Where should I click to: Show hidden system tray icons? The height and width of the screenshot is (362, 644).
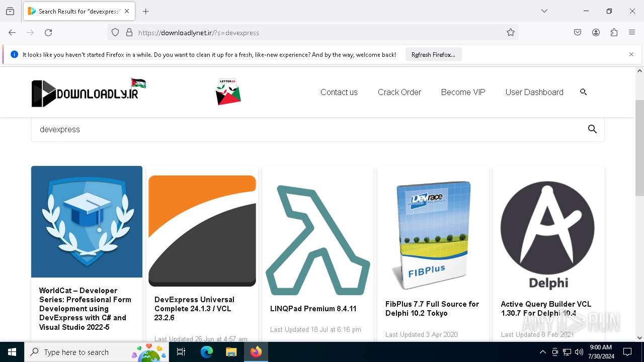(x=542, y=352)
